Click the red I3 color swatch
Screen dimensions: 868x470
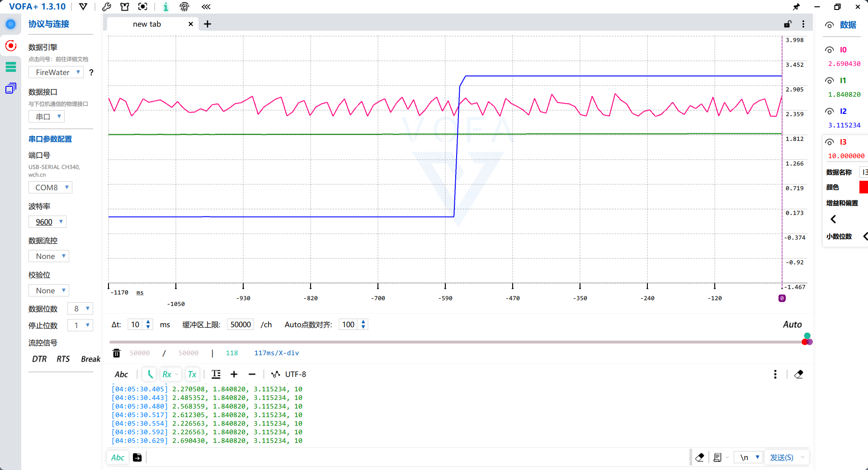coord(863,187)
